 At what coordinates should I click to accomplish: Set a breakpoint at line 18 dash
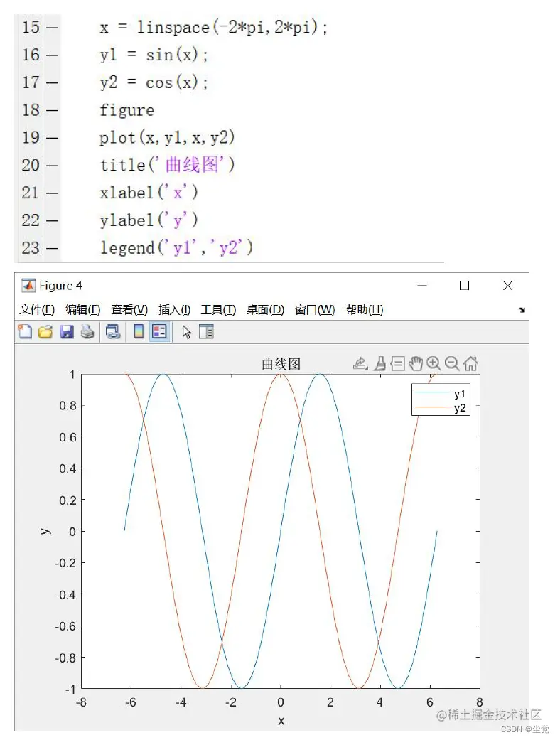[53, 110]
